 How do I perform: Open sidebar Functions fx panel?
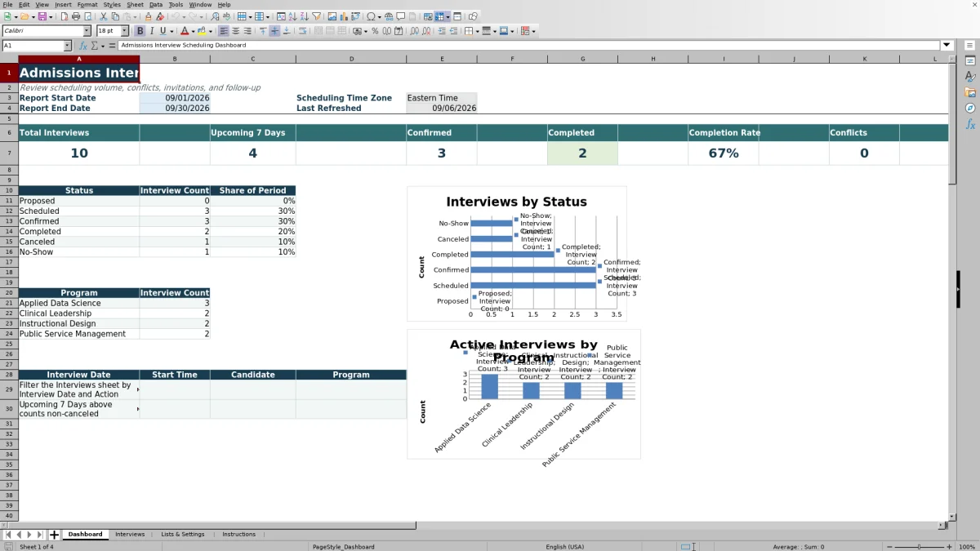[x=970, y=124]
